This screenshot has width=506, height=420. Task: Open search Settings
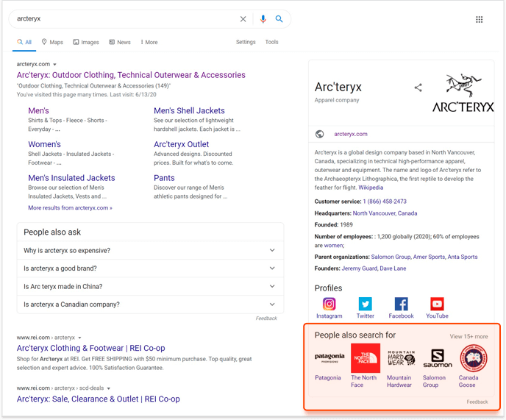(246, 42)
